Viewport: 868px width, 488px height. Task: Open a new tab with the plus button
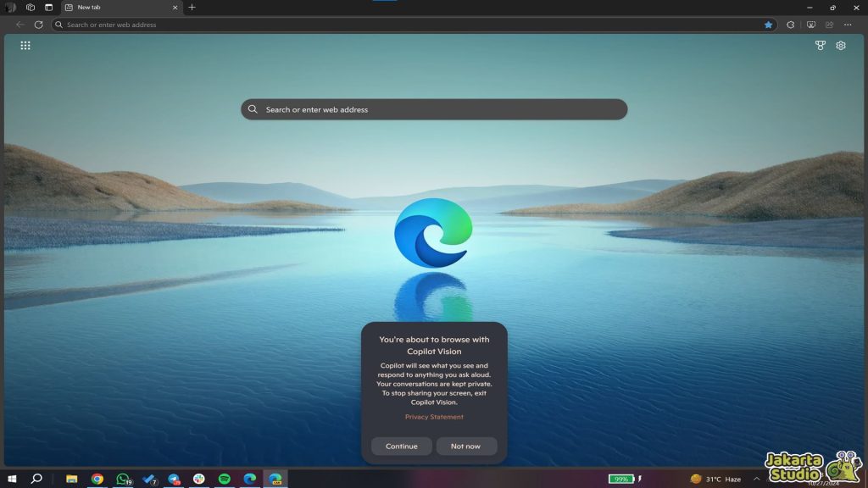click(191, 8)
